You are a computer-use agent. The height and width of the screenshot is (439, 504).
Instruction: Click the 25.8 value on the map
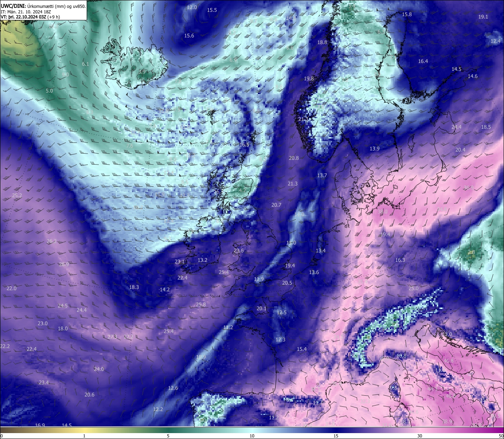[x=201, y=304]
